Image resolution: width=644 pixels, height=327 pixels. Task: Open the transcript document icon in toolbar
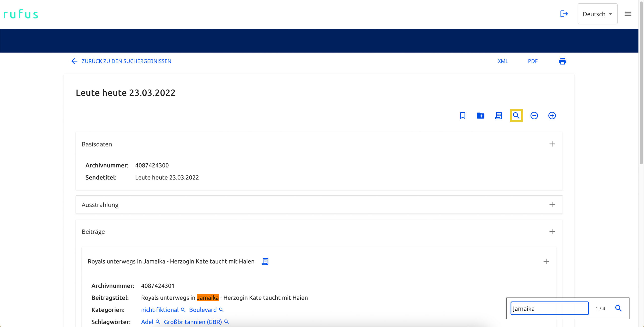point(498,116)
